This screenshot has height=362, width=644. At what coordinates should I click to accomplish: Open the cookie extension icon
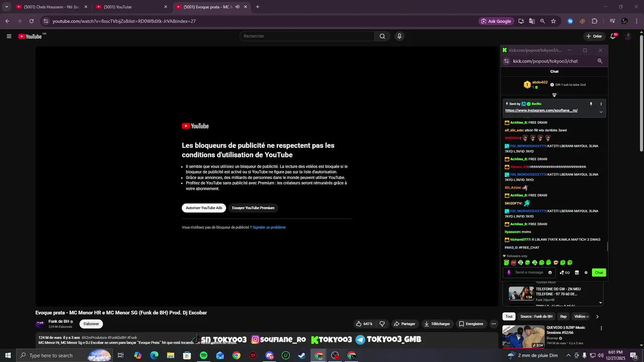pos(582,21)
